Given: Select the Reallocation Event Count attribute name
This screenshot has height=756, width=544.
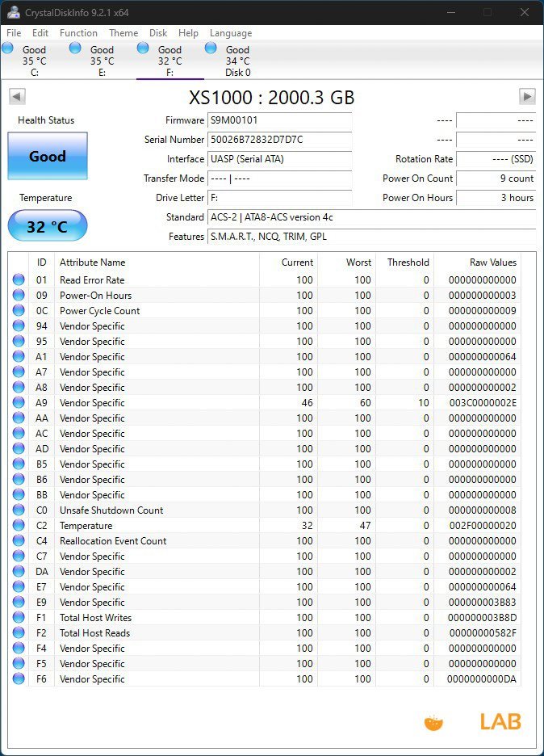Looking at the screenshot, I should pos(113,541).
